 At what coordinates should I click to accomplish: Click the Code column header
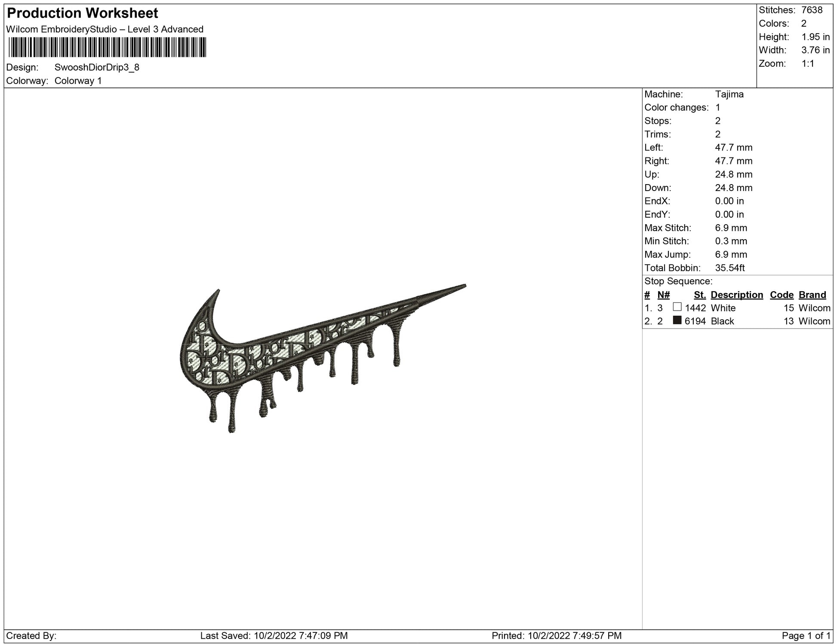click(x=782, y=295)
